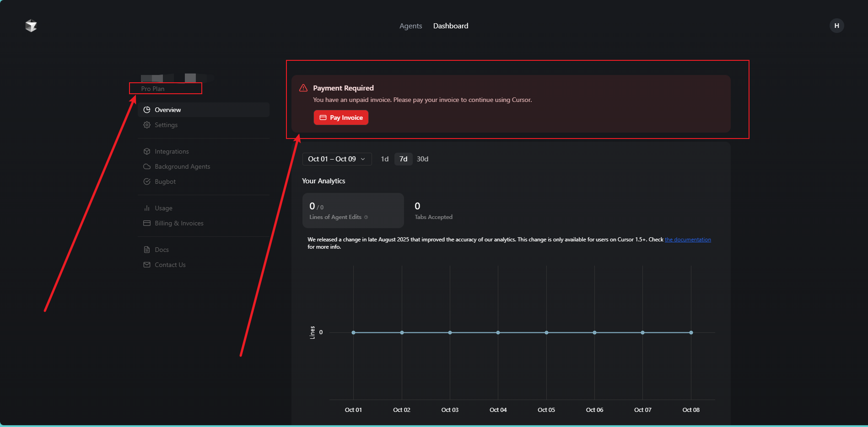Open the documentation link
The height and width of the screenshot is (427, 868).
pyautogui.click(x=688, y=240)
